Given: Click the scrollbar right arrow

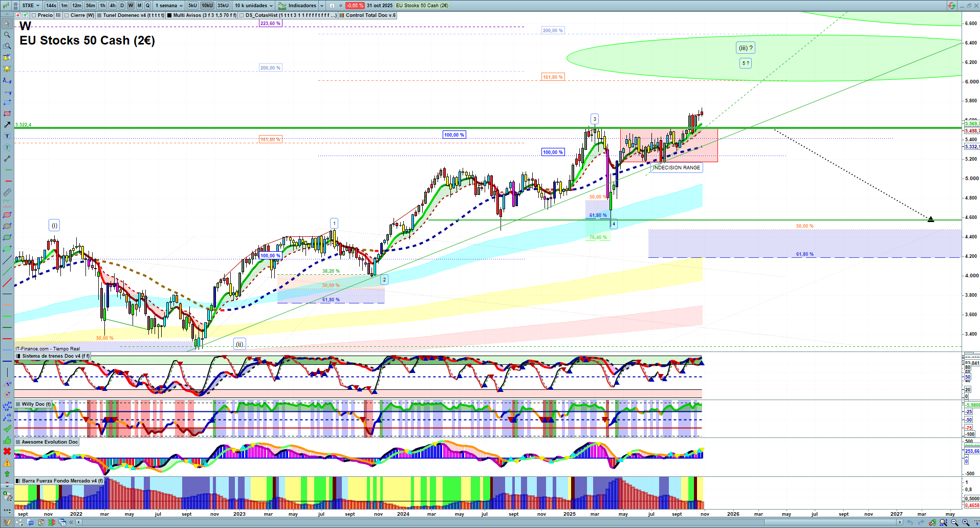Looking at the screenshot, I should click(x=900, y=522).
